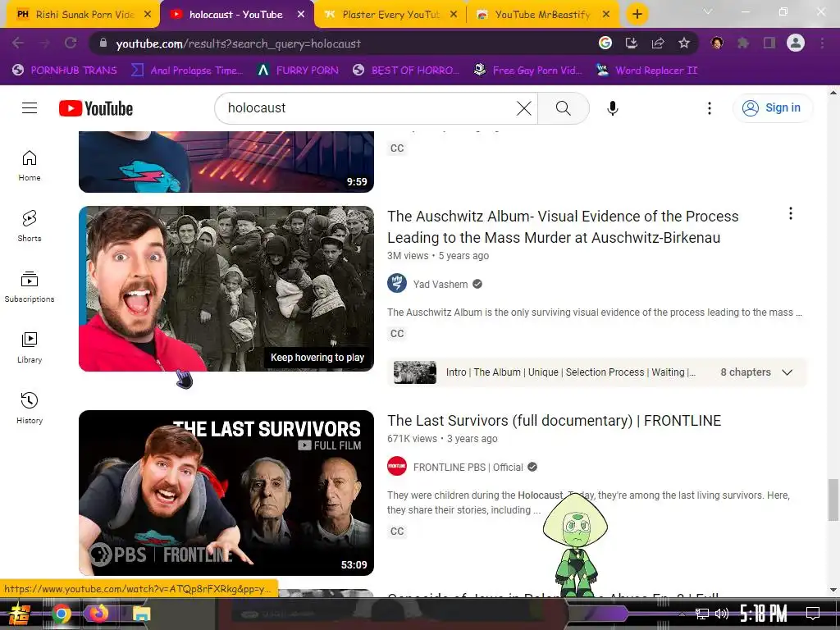Play the Auschwitz Album video thumbnail
Image resolution: width=840 pixels, height=630 pixels.
point(226,289)
